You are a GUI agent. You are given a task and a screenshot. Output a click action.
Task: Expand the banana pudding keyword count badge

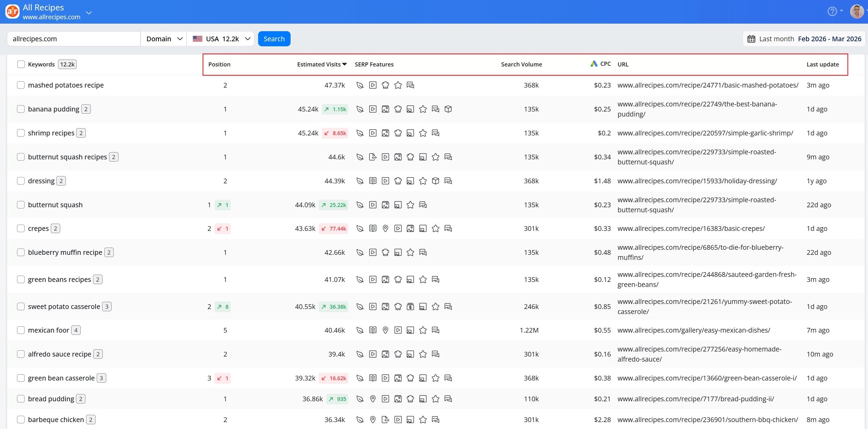pos(86,109)
